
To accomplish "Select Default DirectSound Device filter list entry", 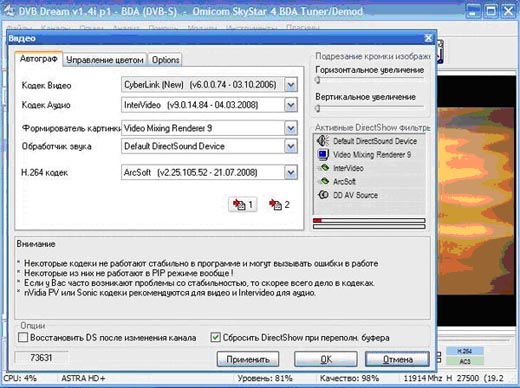I will tap(375, 141).
